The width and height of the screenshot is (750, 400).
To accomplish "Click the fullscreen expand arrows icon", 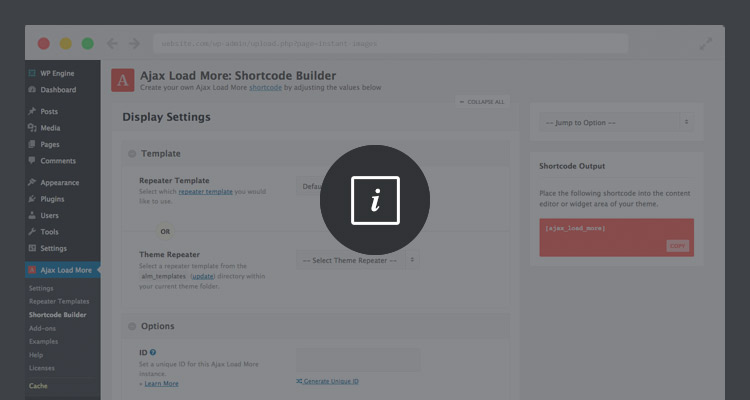I will click(x=706, y=44).
